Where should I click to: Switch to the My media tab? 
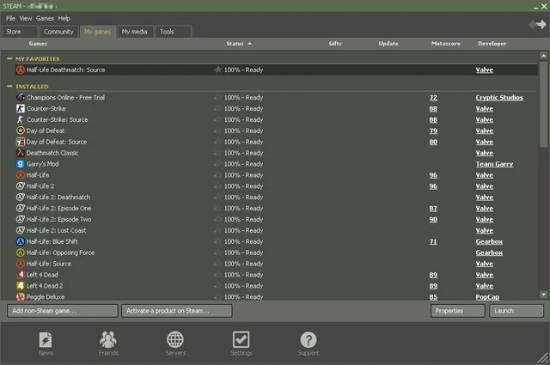135,32
